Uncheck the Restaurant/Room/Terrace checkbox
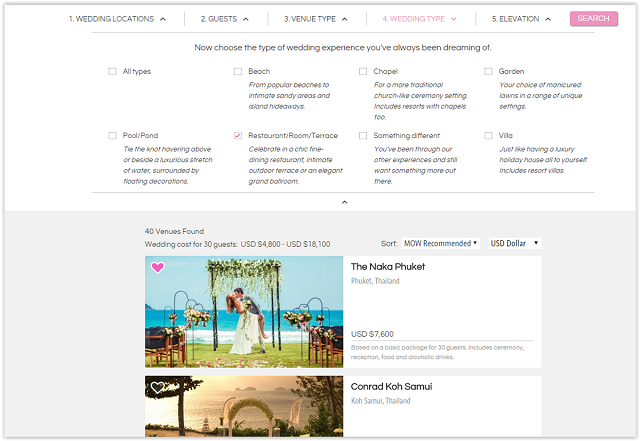This screenshot has height=441, width=640. click(x=238, y=136)
